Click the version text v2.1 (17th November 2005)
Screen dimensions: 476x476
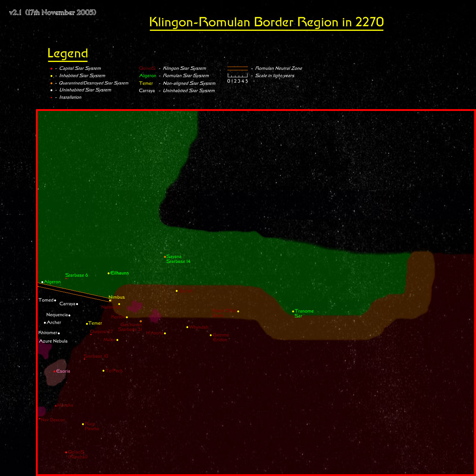click(x=53, y=12)
